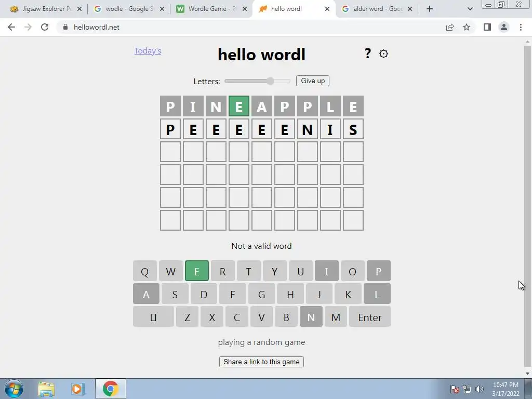The width and height of the screenshot is (532, 399).
Task: Close the Wordle Game tab
Action: click(x=245, y=9)
